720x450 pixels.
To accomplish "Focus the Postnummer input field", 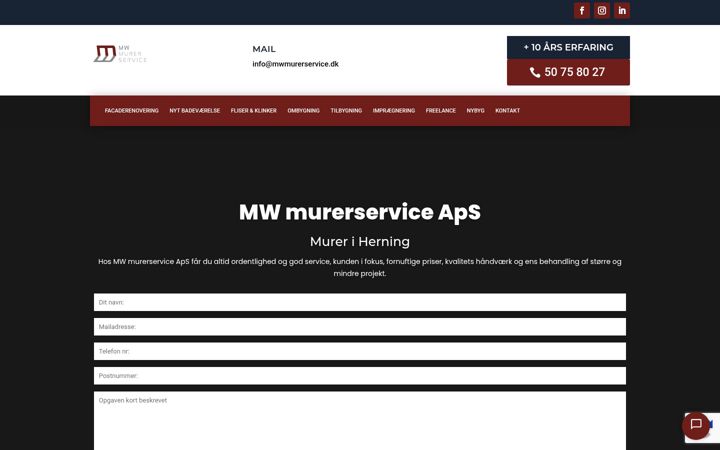I will (x=360, y=376).
